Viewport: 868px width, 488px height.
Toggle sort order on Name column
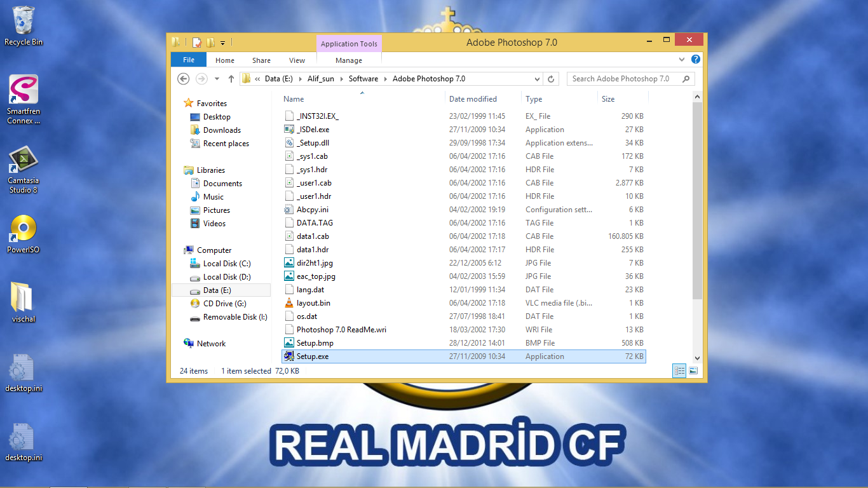293,98
